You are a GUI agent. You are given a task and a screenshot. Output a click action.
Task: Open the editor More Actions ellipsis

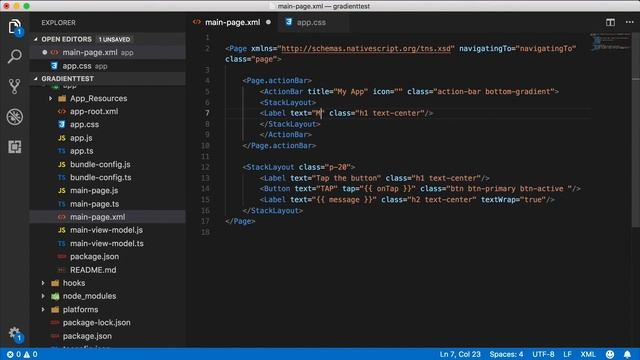tap(629, 22)
